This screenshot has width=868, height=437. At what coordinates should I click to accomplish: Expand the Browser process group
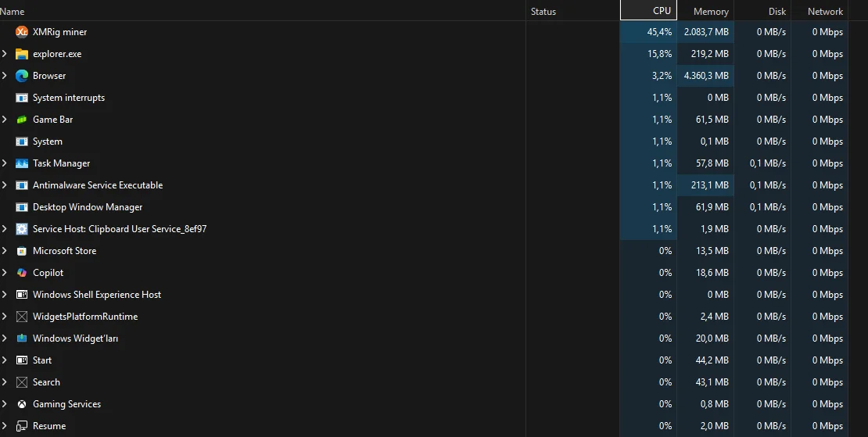click(x=5, y=76)
